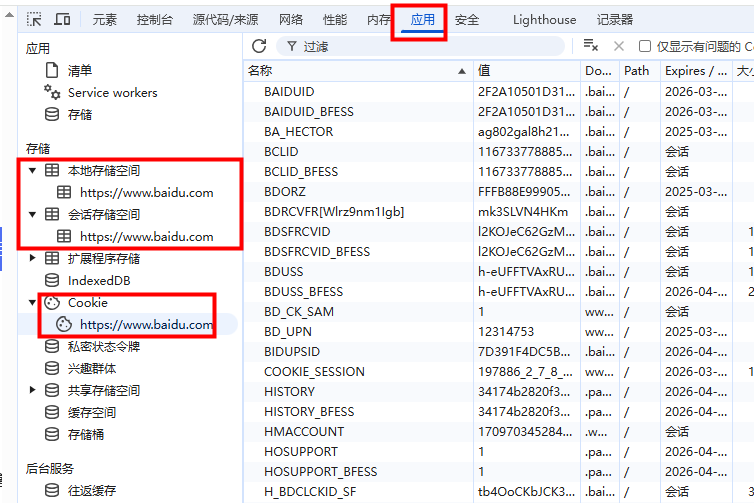The width and height of the screenshot is (754, 503).
Task: Activate the inspect element picker icon
Action: click(34, 19)
